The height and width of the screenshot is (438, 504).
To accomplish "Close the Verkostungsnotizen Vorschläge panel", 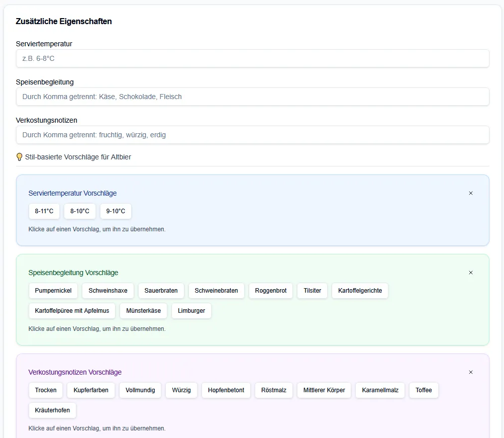I will [471, 372].
